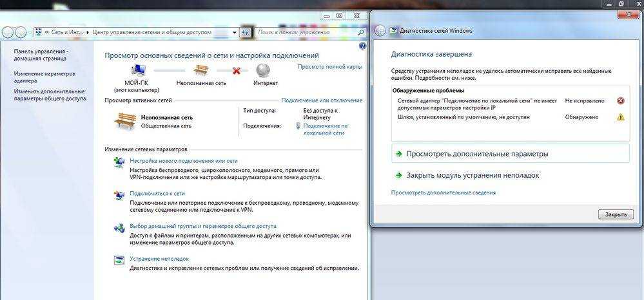Open Подключение или отключение link
Image resolution: width=644 pixels, height=300 pixels.
[x=322, y=100]
